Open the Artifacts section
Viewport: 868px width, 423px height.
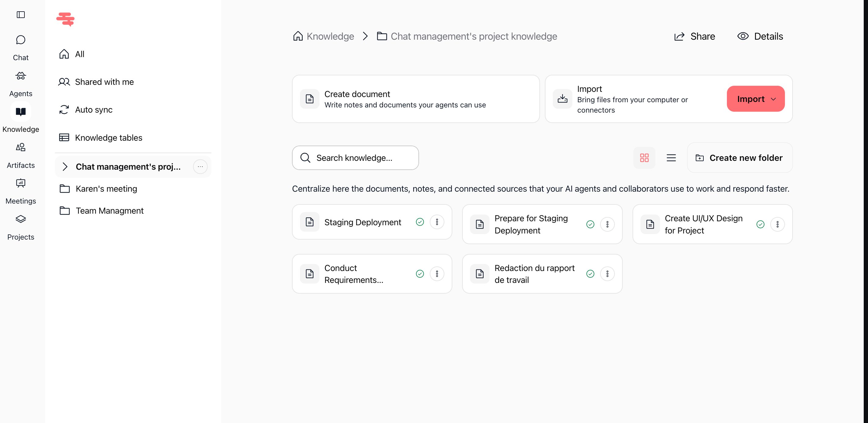tap(20, 156)
